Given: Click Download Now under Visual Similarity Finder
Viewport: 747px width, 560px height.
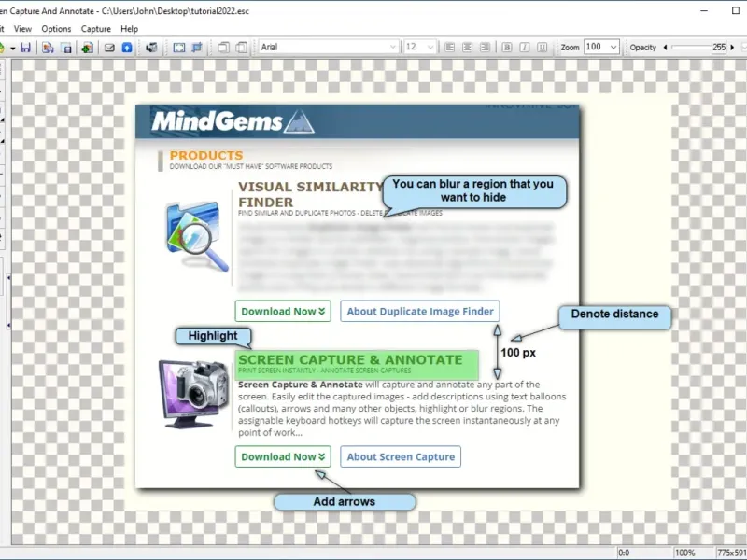Looking at the screenshot, I should tap(283, 311).
